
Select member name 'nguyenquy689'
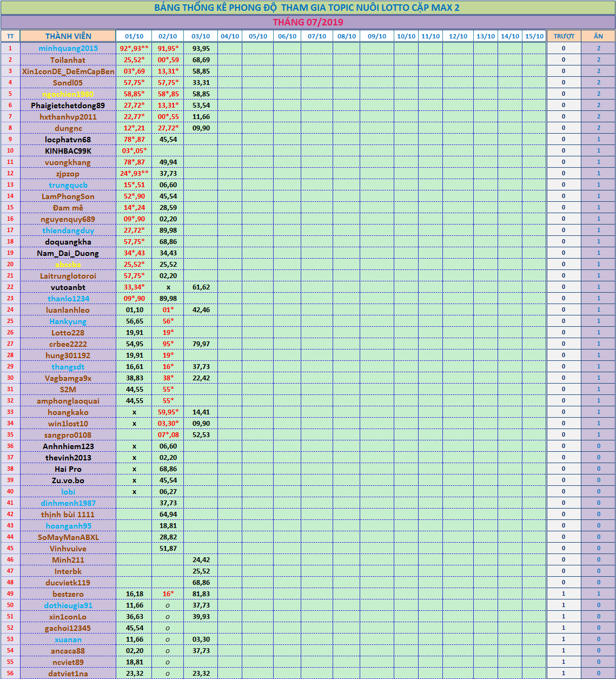[68, 219]
